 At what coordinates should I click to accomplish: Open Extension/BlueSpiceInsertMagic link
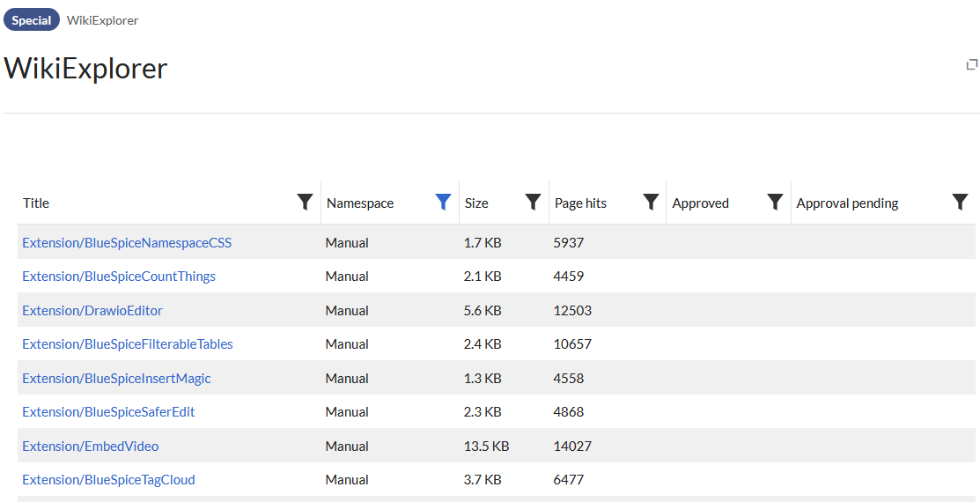tap(116, 379)
